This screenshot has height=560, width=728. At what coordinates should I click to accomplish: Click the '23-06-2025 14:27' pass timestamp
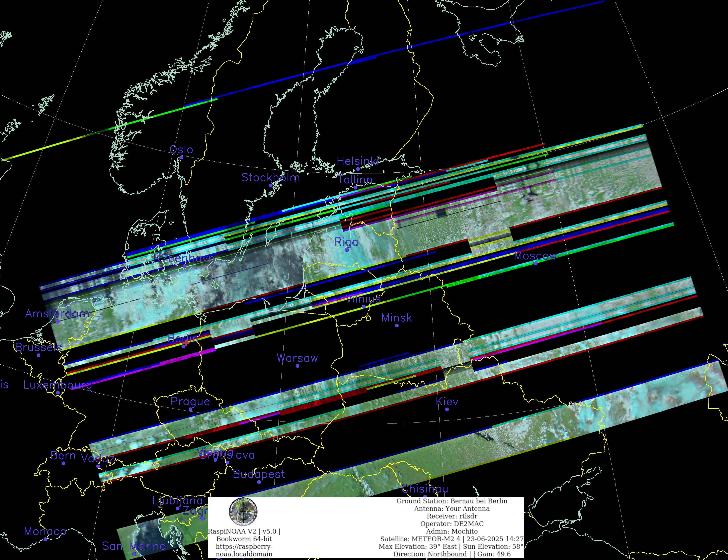(495, 539)
